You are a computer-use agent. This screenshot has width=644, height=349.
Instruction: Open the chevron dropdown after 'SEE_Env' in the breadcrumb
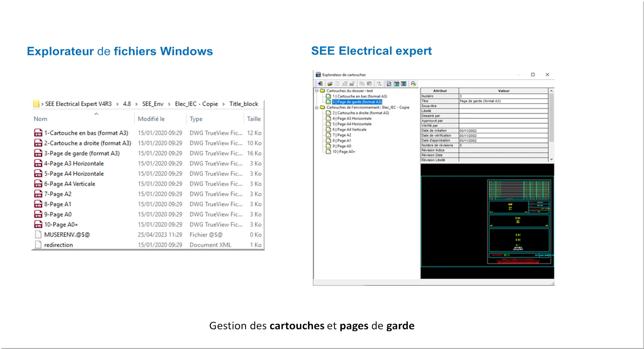(169, 104)
